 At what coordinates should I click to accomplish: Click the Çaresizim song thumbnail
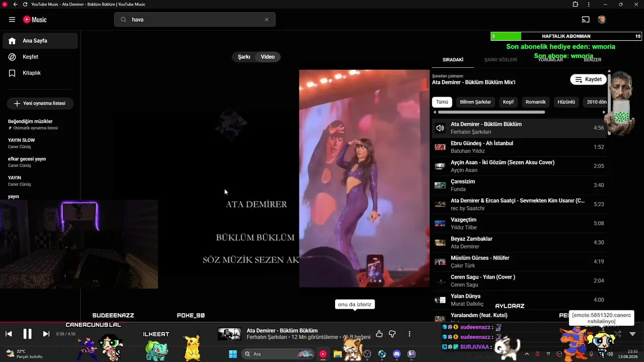pyautogui.click(x=440, y=186)
